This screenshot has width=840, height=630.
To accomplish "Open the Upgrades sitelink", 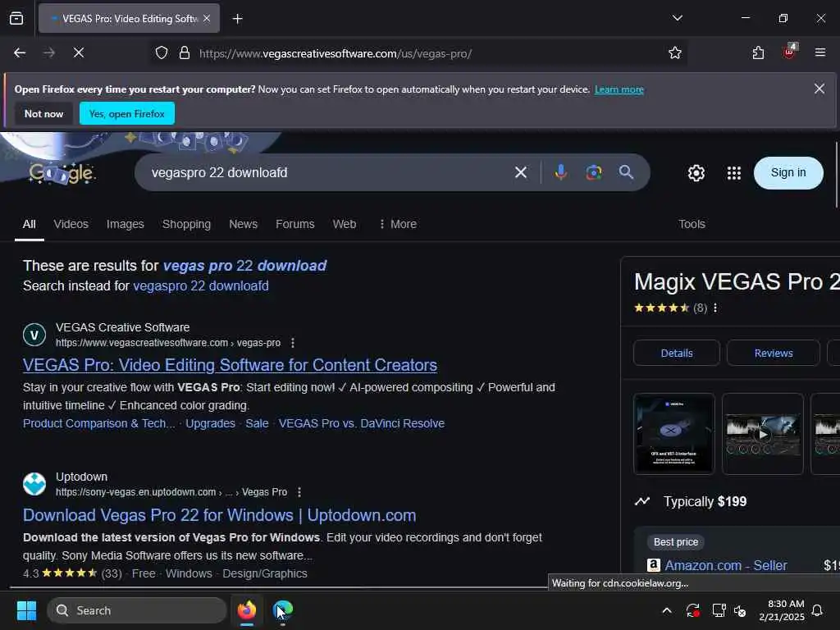I will click(210, 424).
